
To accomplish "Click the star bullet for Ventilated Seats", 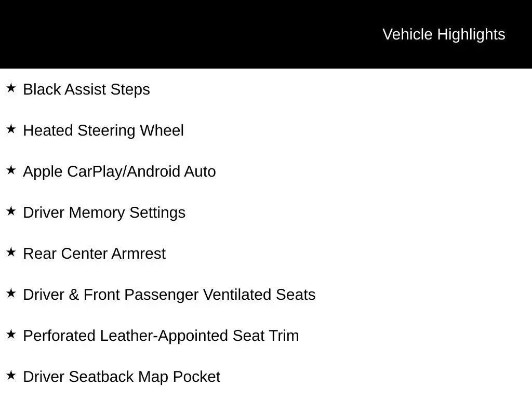I will click(x=11, y=294).
